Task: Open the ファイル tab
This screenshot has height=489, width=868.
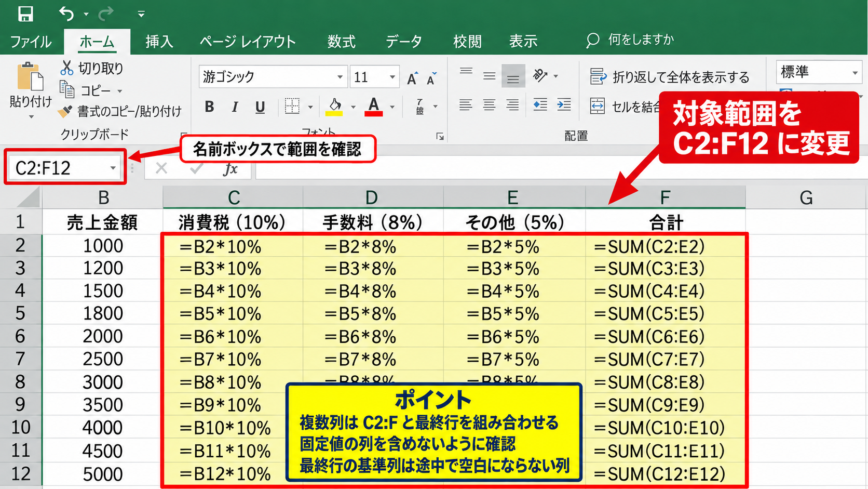Action: point(31,42)
